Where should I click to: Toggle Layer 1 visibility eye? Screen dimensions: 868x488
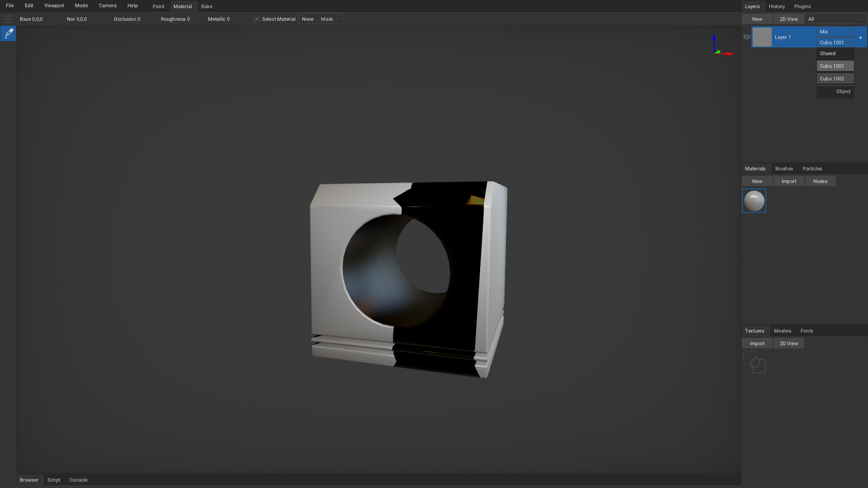tap(747, 37)
